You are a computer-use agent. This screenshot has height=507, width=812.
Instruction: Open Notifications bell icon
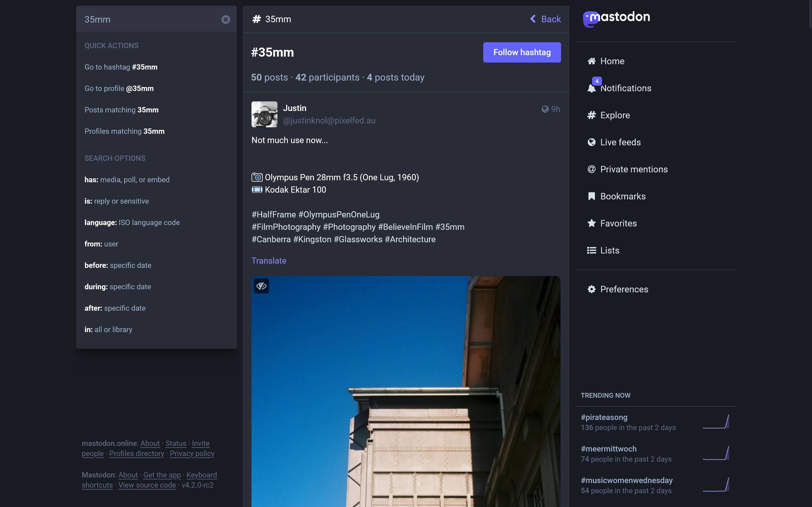pyautogui.click(x=592, y=88)
